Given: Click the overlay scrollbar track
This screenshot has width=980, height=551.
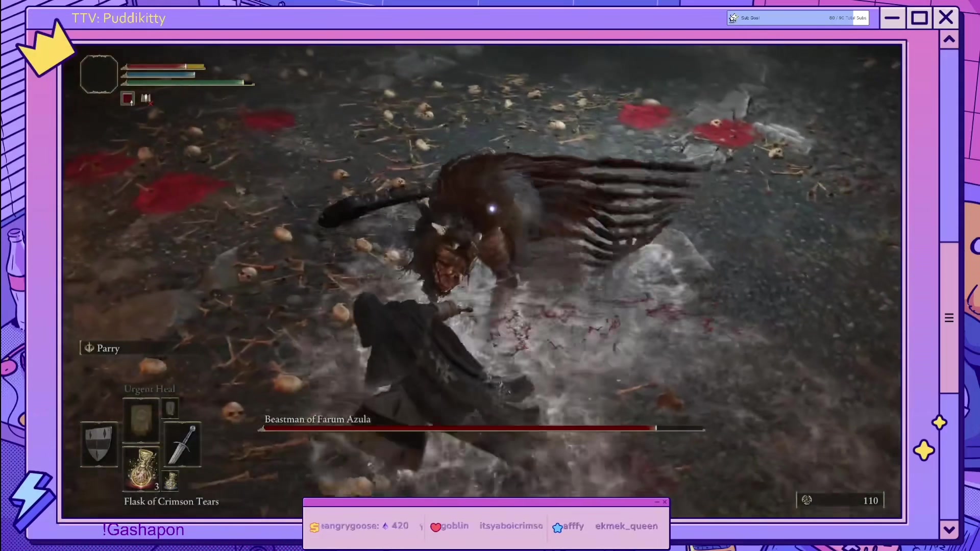Looking at the screenshot, I should [949, 285].
